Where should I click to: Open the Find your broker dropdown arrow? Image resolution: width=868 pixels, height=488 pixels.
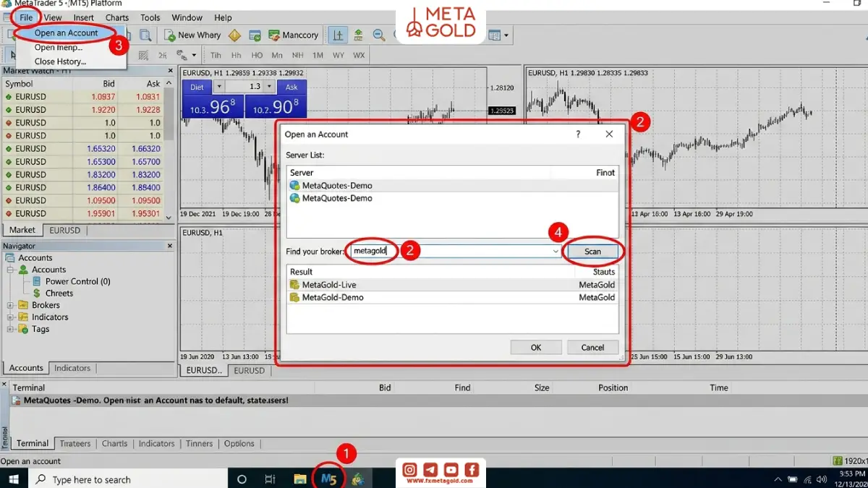[556, 252]
